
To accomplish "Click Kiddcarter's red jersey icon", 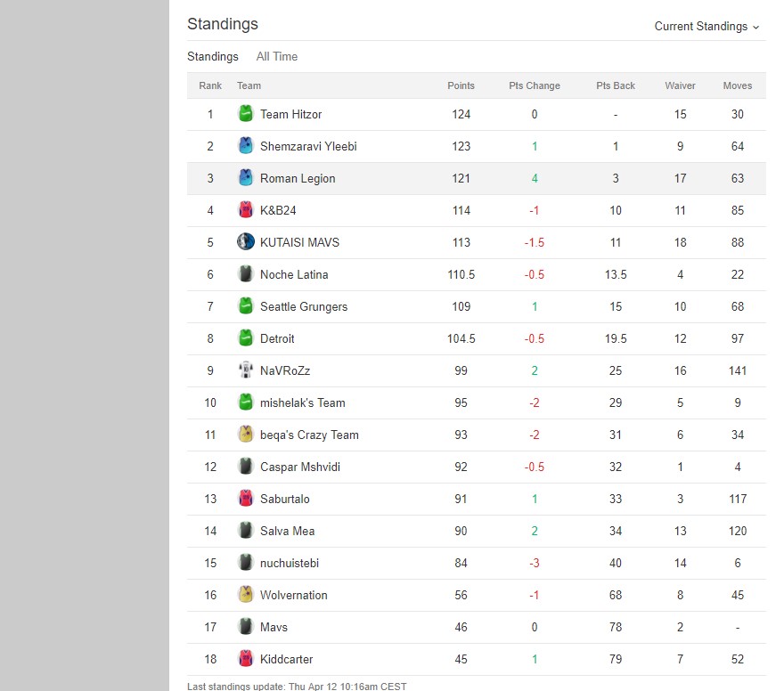I will [246, 659].
